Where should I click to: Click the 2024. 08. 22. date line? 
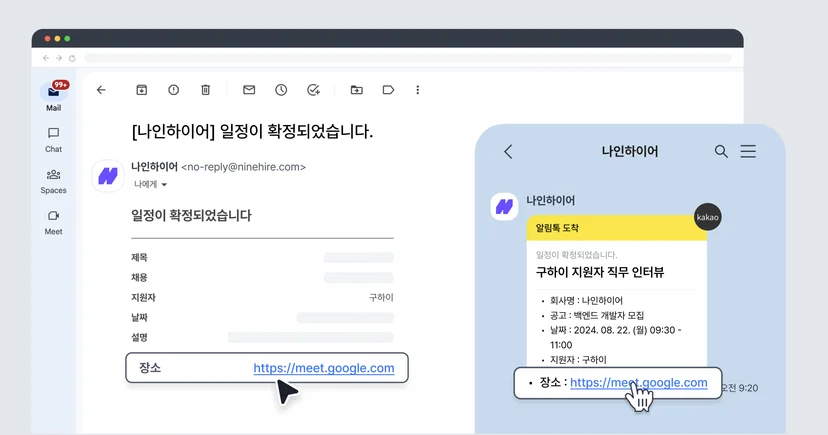point(615,337)
